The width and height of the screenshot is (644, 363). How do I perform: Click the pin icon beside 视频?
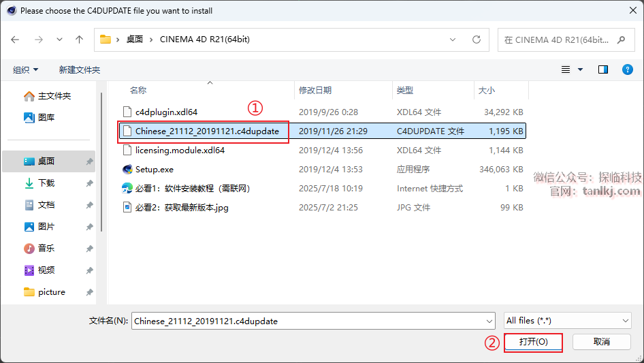click(89, 270)
